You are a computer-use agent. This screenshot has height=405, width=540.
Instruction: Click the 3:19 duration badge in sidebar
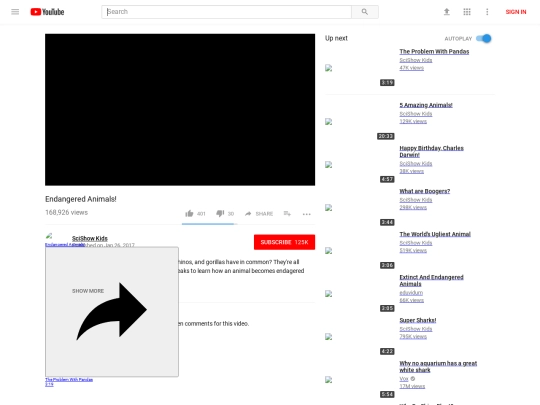[387, 83]
